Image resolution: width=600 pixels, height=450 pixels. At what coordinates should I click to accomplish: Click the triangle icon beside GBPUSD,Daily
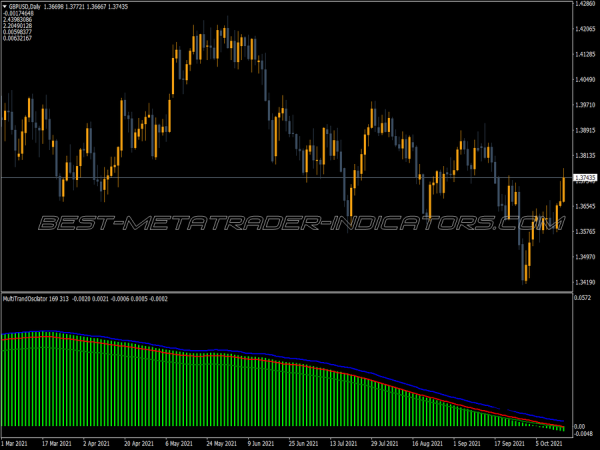5,6
